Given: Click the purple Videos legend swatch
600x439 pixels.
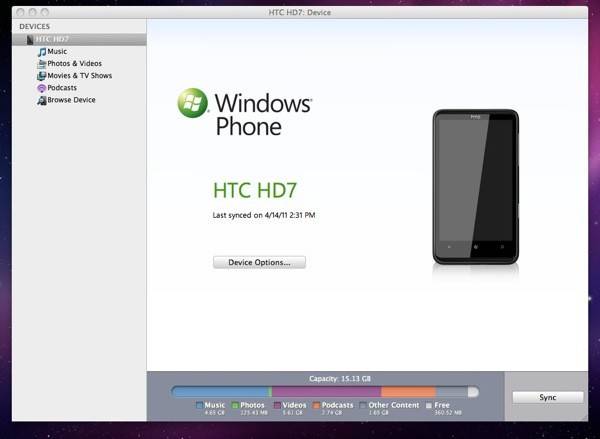Looking at the screenshot, I should click(277, 405).
